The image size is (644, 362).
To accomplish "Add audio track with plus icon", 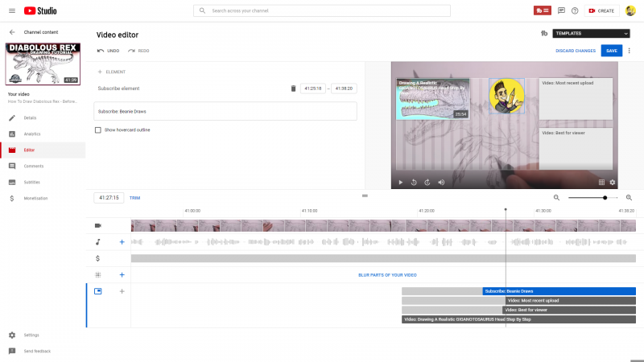I will click(122, 241).
